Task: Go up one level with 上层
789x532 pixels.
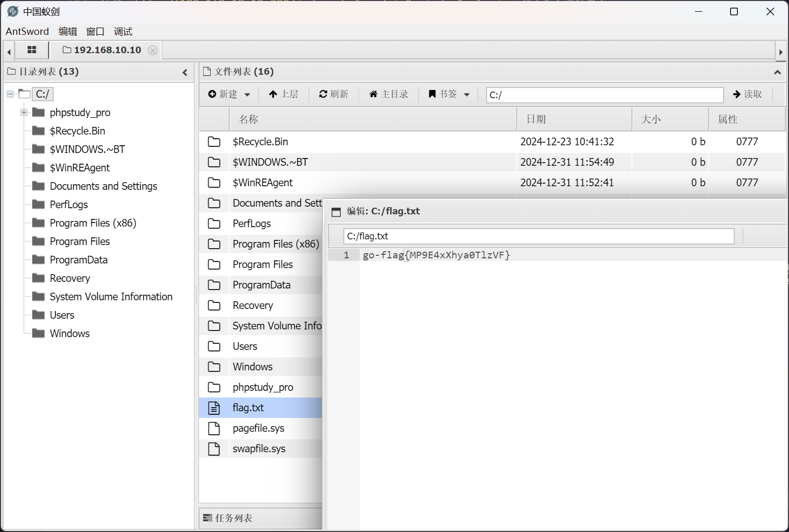Action: click(283, 94)
